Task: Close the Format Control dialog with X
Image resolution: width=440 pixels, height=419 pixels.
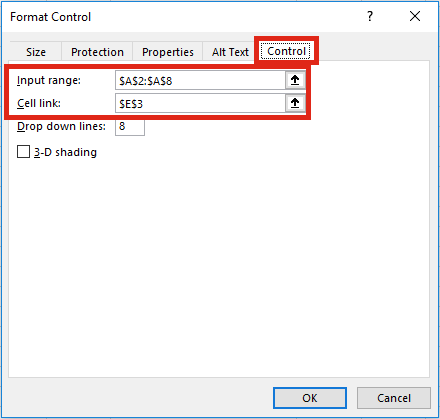Action: 415,16
